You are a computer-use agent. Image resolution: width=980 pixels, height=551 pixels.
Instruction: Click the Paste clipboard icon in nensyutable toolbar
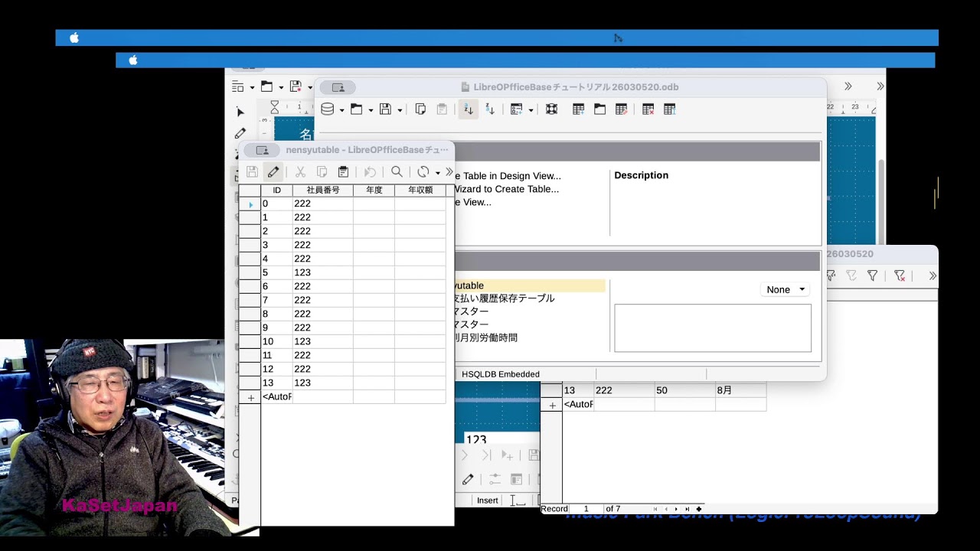click(x=343, y=172)
